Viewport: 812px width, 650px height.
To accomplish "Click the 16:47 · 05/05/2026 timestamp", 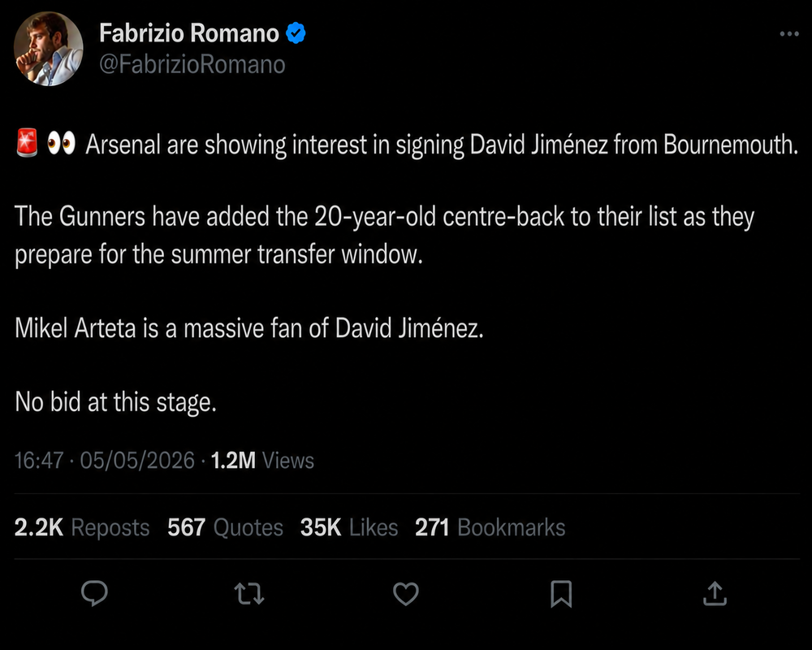I will click(x=105, y=461).
